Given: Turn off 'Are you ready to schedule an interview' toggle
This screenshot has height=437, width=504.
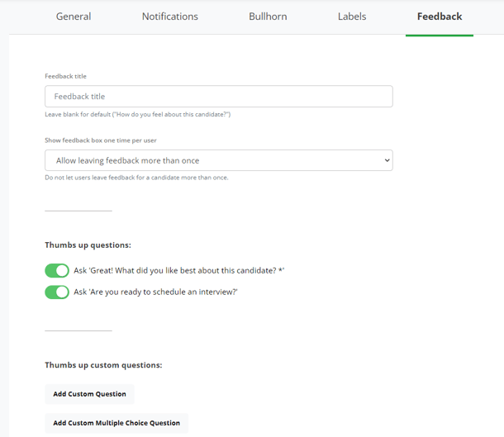Looking at the screenshot, I should click(x=57, y=292).
